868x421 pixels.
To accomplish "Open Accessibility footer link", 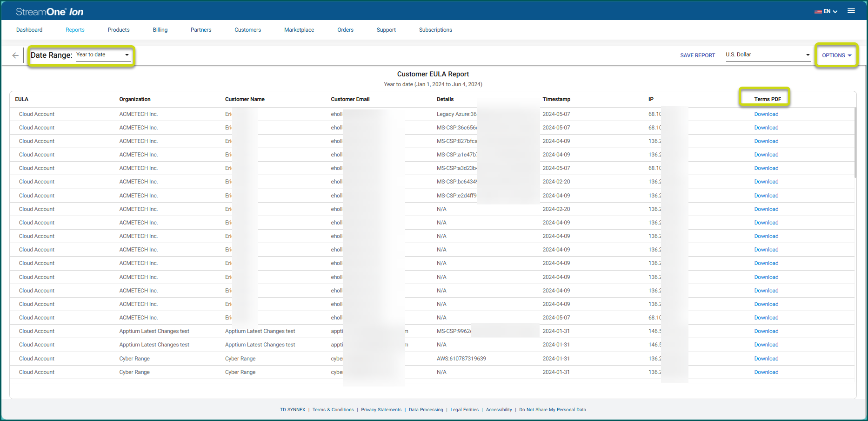I will pos(499,410).
